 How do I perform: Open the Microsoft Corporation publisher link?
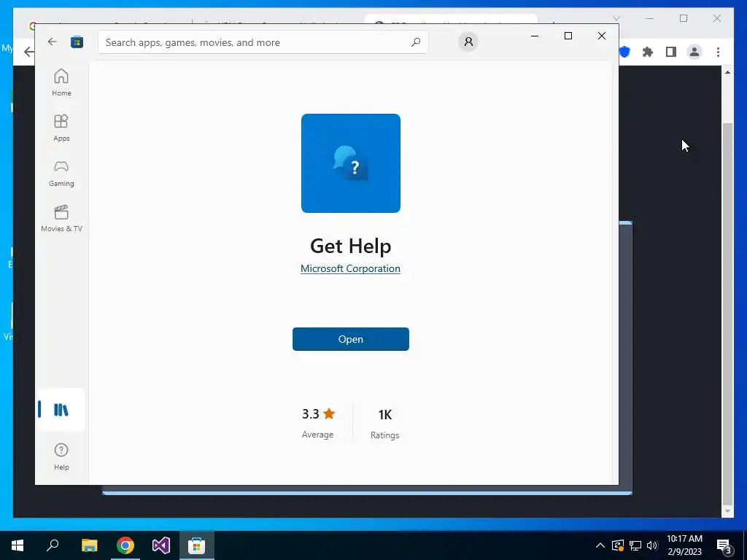coord(350,268)
